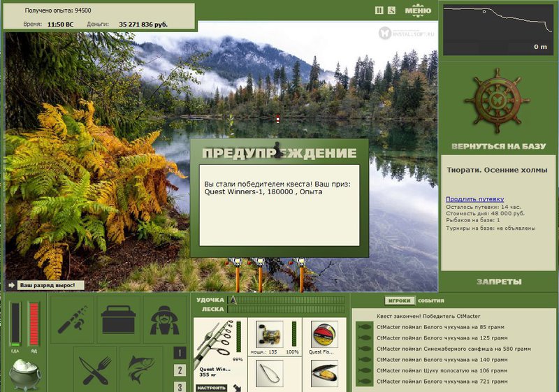Image resolution: width=559 pixels, height=392 pixels.
Task: Select the reel with мощн. 135
Action: pos(270,334)
